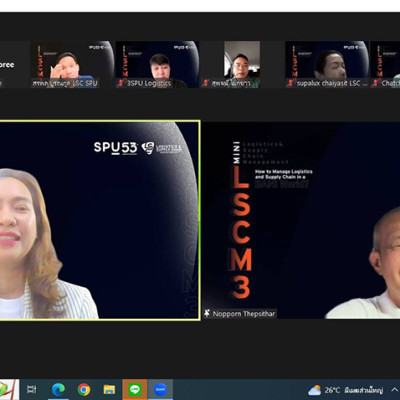Click the Zoom app taskbar icon

160,389
